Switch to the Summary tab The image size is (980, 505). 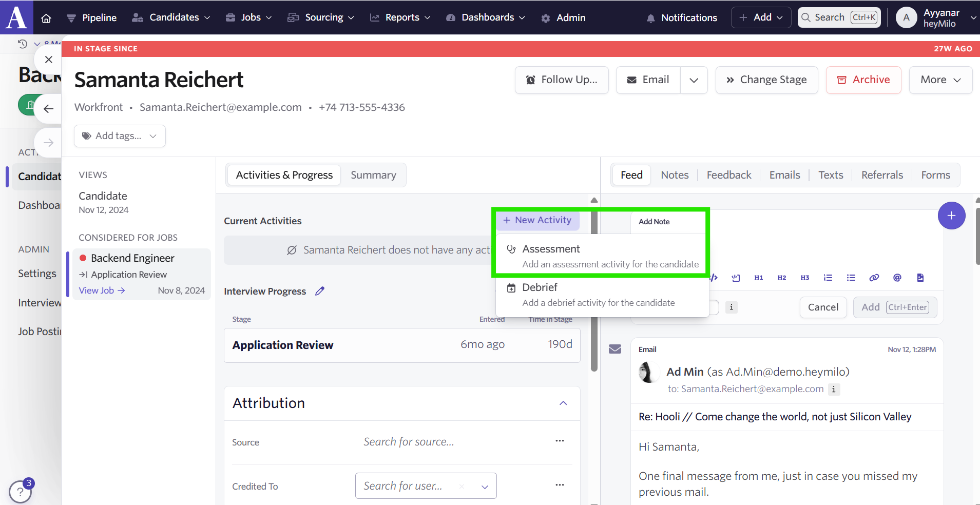click(373, 176)
